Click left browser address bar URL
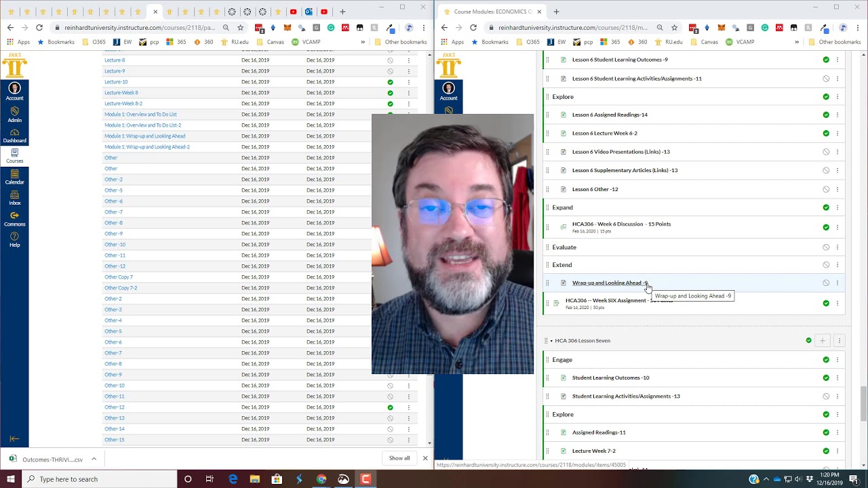 coord(139,28)
